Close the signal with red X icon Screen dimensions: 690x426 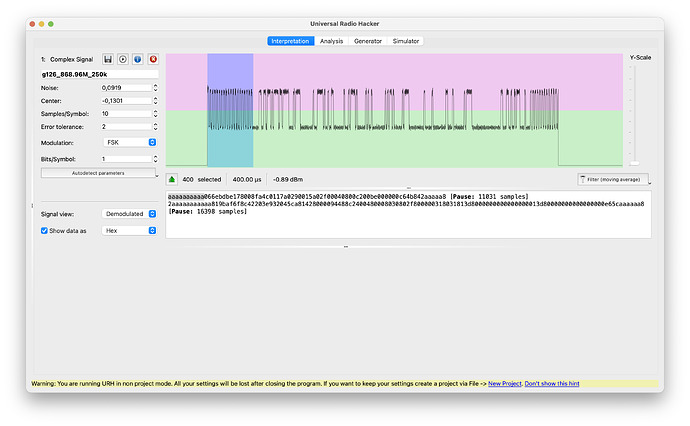(x=152, y=60)
